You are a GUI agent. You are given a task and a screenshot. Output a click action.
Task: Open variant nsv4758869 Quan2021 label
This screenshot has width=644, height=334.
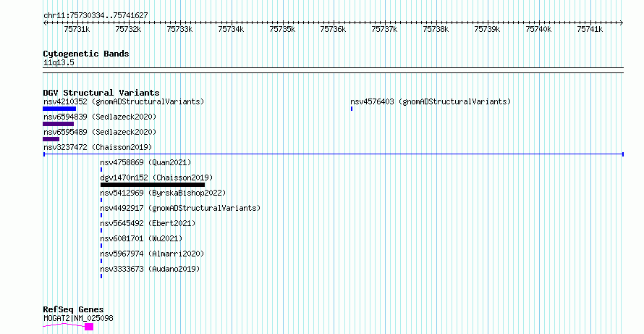(145, 162)
